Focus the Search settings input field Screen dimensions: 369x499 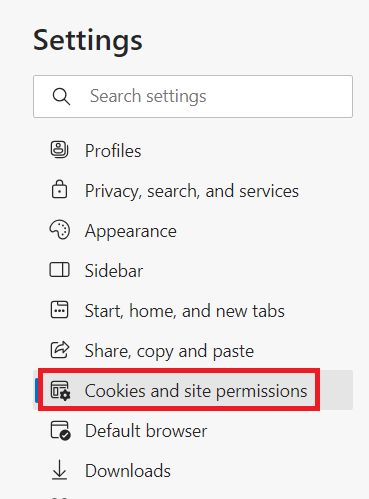tap(193, 96)
